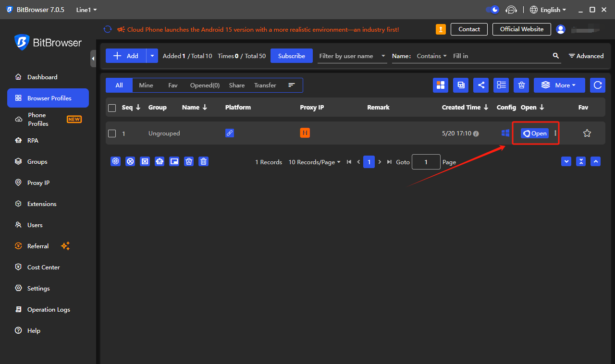The width and height of the screenshot is (615, 364).
Task: Toggle the dark mode moon switch
Action: pos(492,10)
